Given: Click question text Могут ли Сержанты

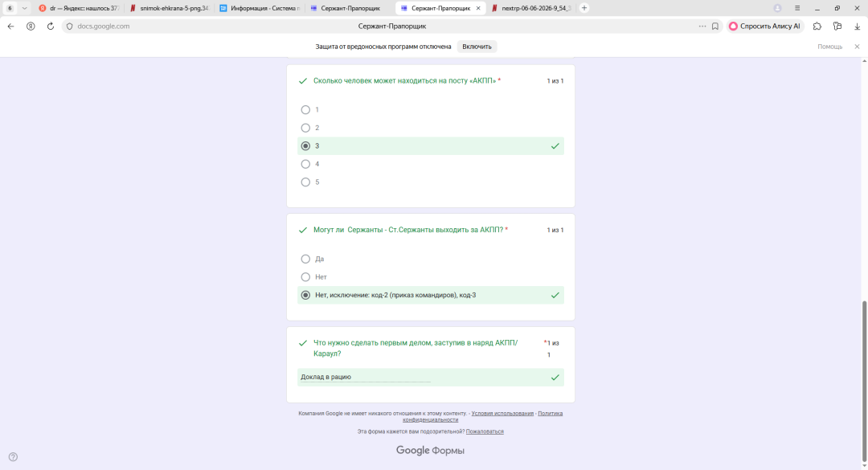Looking at the screenshot, I should pyautogui.click(x=408, y=230).
